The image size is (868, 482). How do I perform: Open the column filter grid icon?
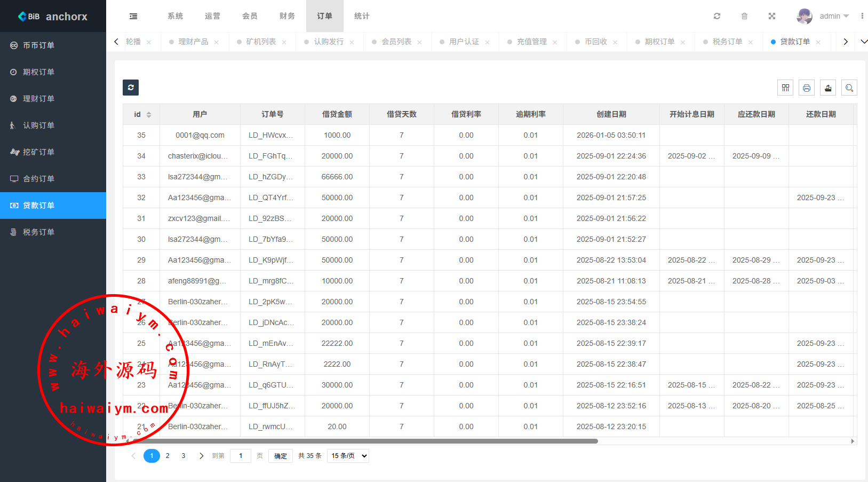pos(785,88)
